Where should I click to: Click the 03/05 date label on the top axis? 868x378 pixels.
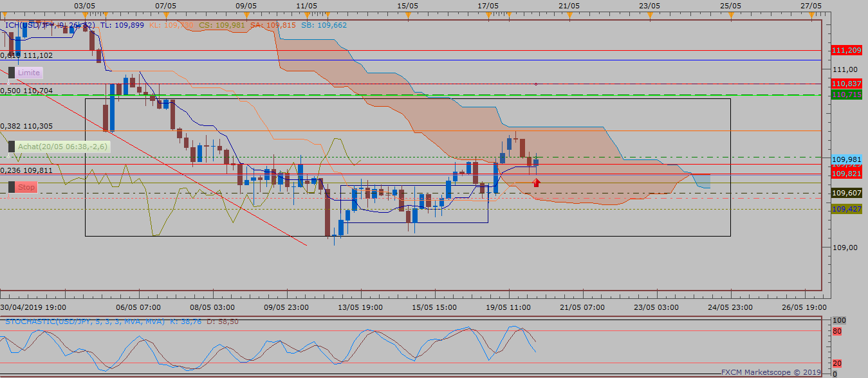(x=85, y=5)
